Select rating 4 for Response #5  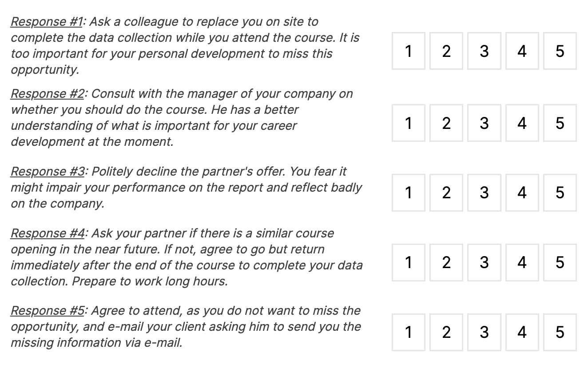point(521,332)
